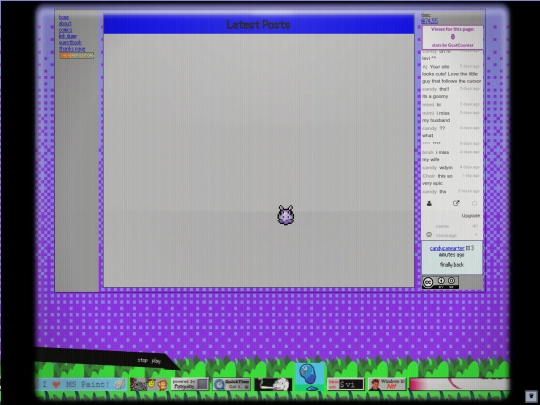Click the QuickTime Get it badge

[231, 384]
